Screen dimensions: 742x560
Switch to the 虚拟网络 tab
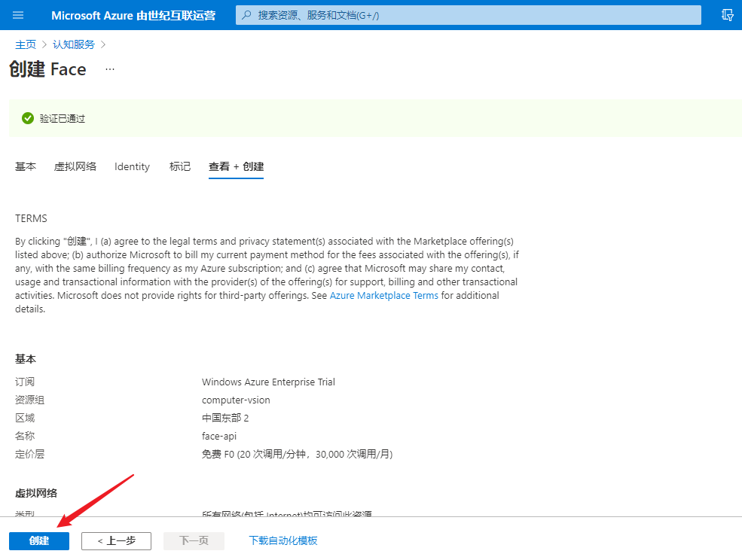(75, 166)
